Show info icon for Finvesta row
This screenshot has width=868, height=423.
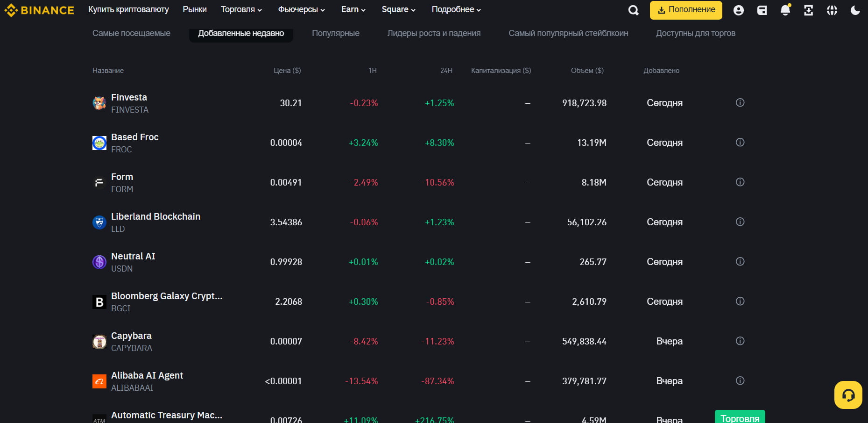click(740, 103)
